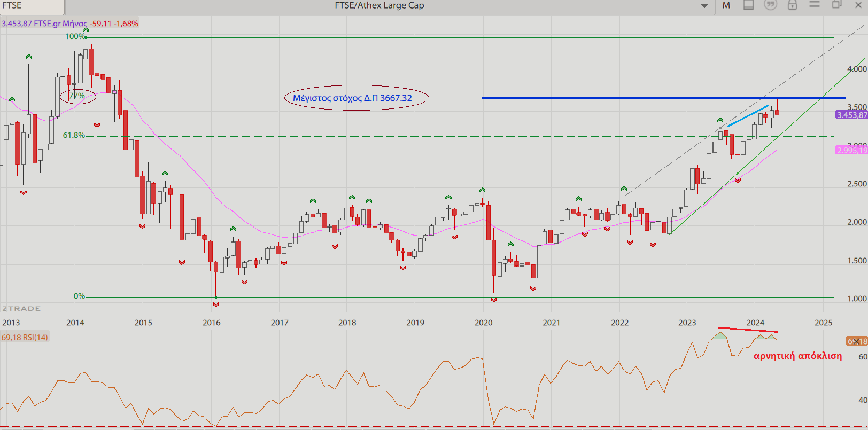
Task: Select the 100% Fibonacci level label
Action: (75, 36)
